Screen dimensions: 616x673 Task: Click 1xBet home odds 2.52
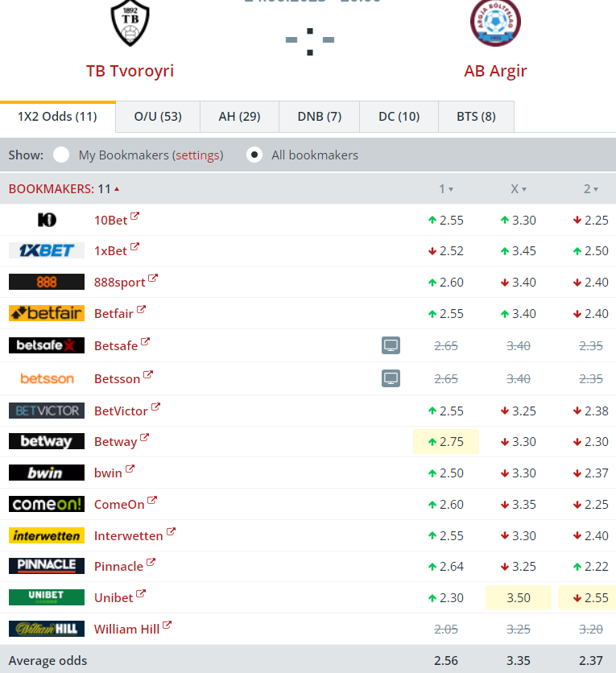tap(446, 250)
